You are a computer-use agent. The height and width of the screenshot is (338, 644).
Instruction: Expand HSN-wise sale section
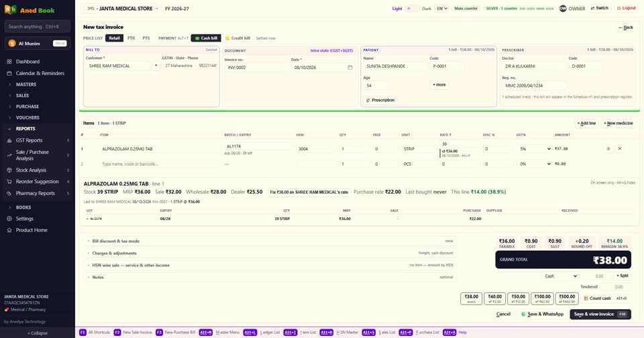270,266
